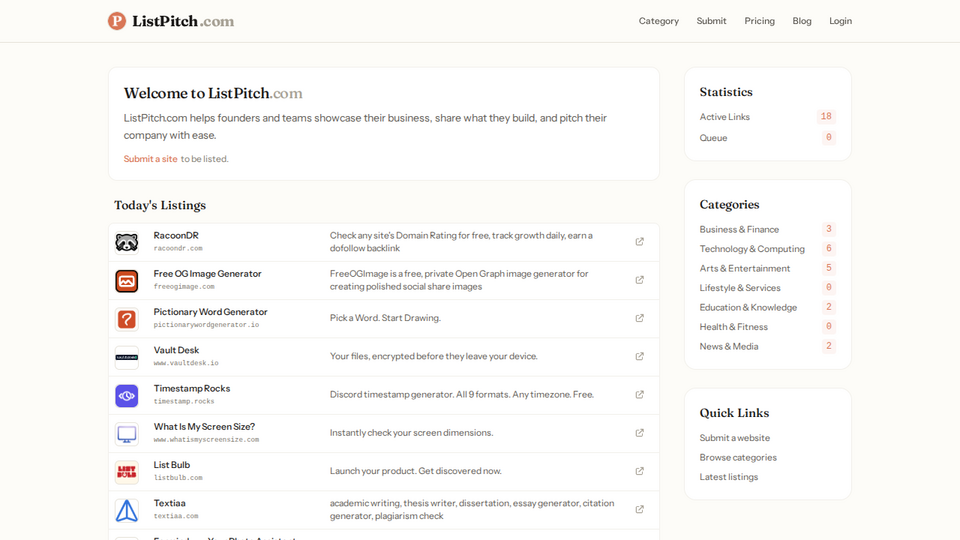Viewport: 960px width, 540px height.
Task: Open the Category menu in the header
Action: pyautogui.click(x=659, y=21)
